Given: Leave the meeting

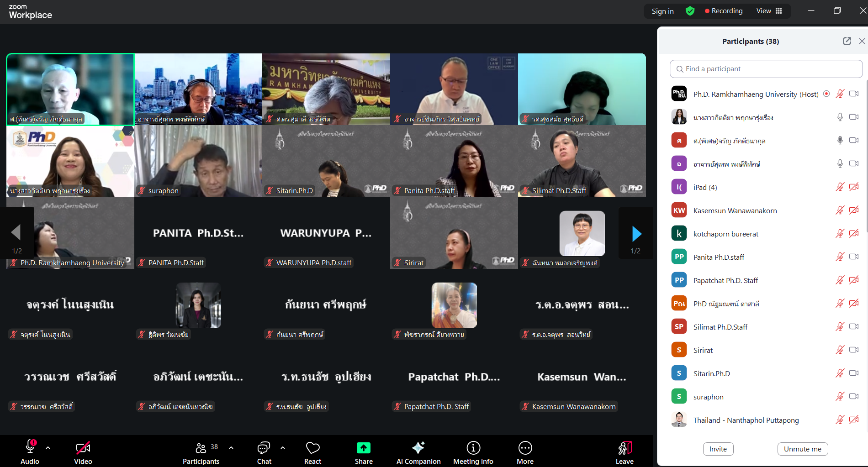Looking at the screenshot, I should (624, 452).
